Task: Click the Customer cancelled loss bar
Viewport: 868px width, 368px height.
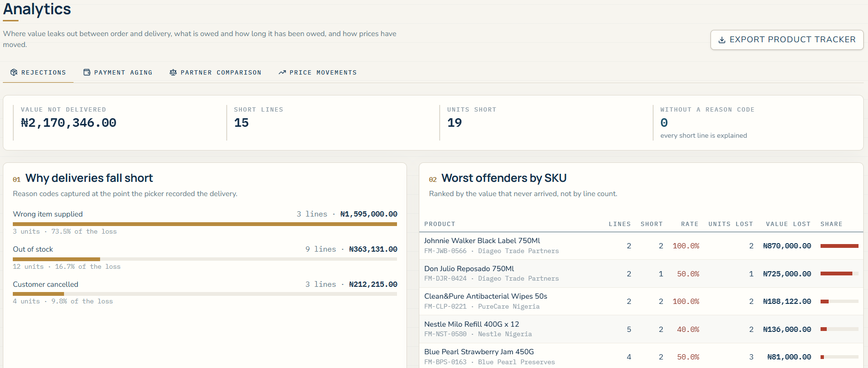Action: [205, 294]
